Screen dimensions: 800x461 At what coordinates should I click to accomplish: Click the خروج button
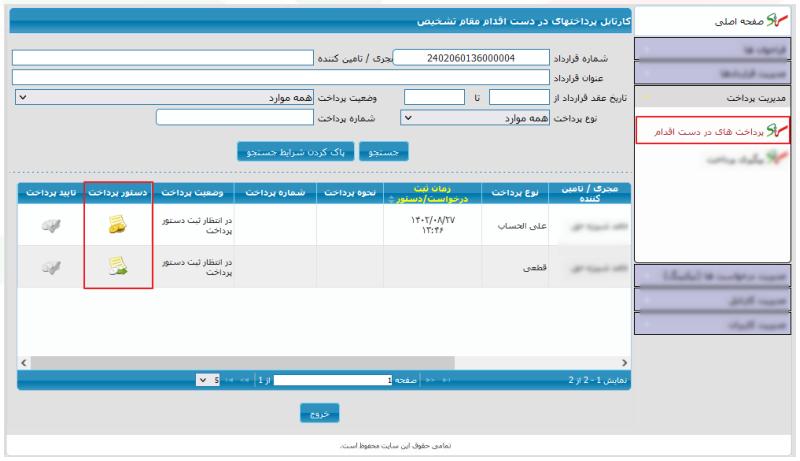pos(319,414)
